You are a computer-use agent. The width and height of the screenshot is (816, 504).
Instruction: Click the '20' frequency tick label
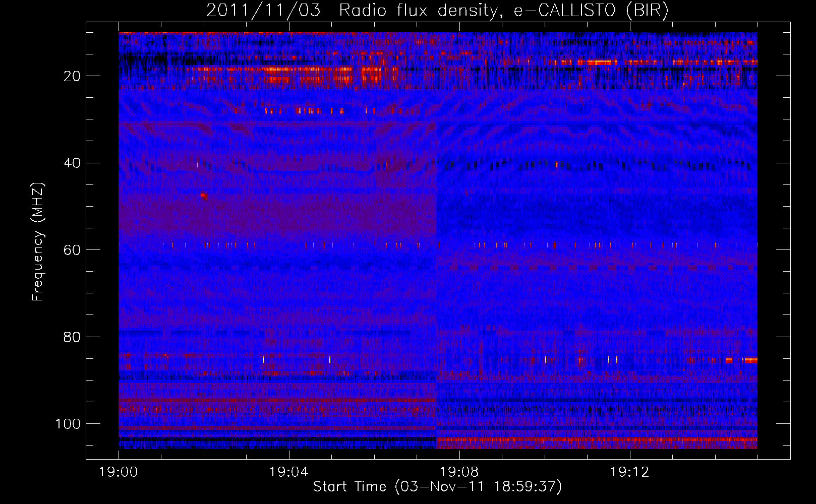73,76
